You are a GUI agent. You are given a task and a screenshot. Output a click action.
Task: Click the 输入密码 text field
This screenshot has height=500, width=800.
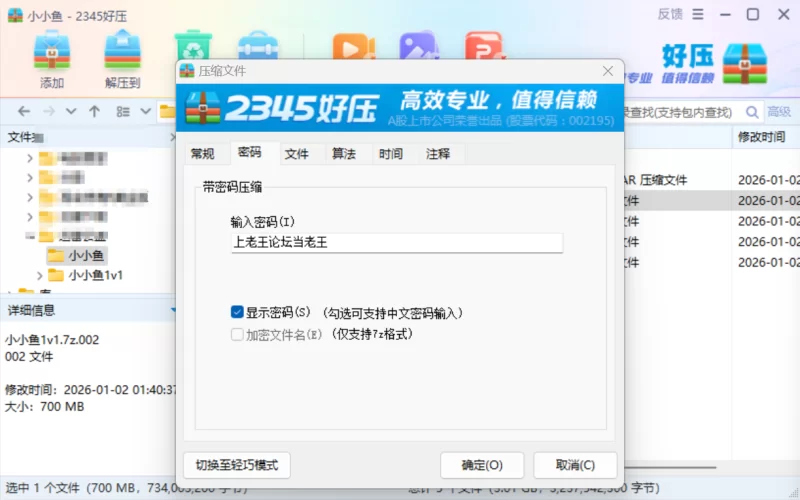pyautogui.click(x=396, y=243)
